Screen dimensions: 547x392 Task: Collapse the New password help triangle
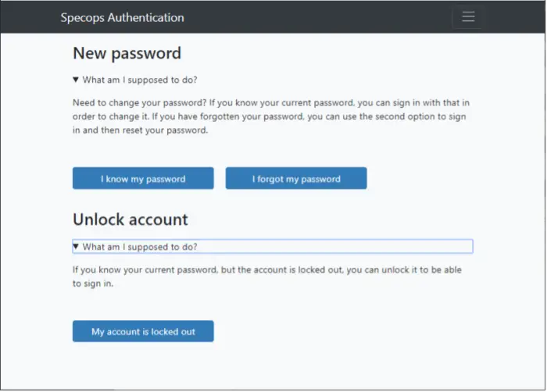76,80
